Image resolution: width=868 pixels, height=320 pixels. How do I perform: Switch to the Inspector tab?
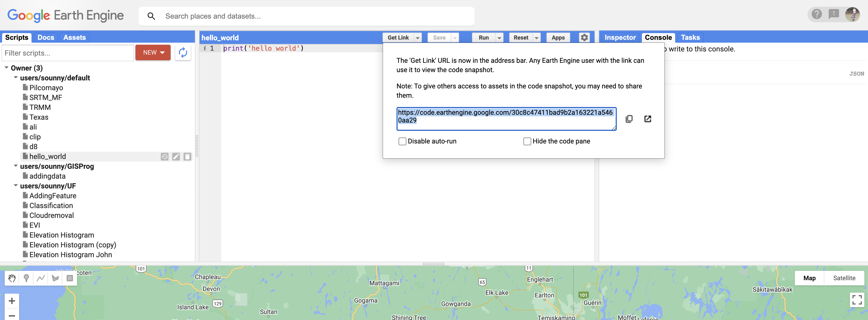[x=620, y=37]
